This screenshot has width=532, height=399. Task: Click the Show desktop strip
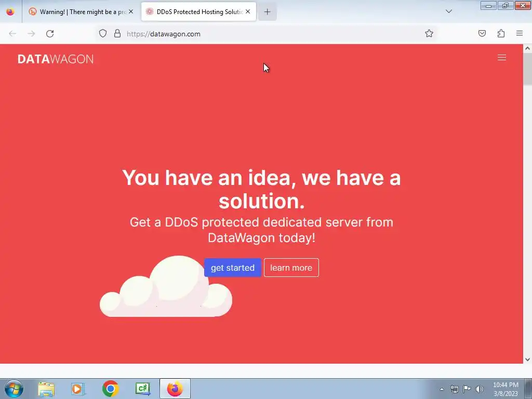pyautogui.click(x=528, y=389)
